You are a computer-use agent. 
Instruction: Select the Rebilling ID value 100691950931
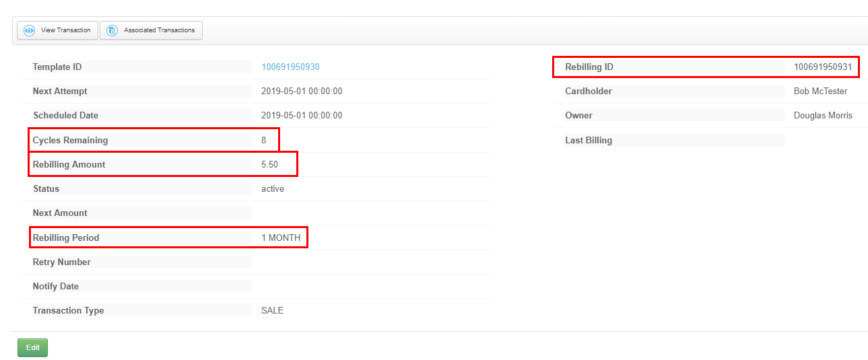(822, 67)
